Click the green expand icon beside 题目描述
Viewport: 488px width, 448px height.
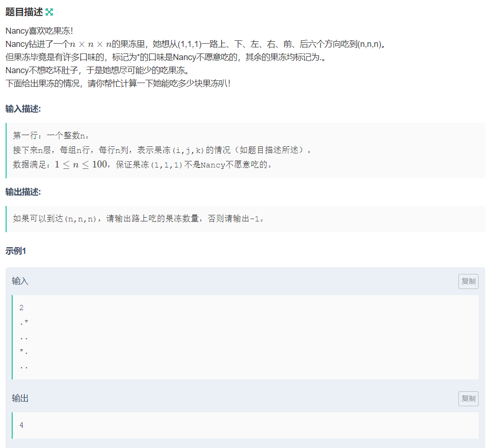(49, 12)
